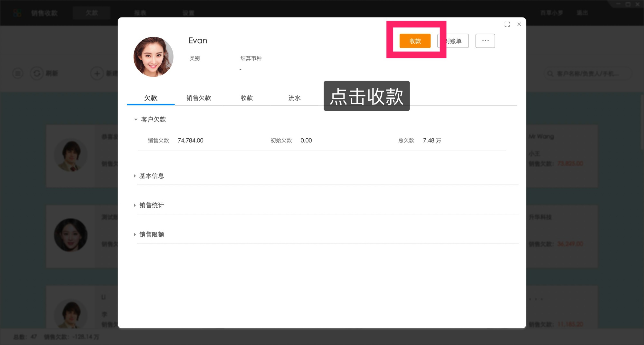The height and width of the screenshot is (345, 644).
Task: Click the app grid logo icon
Action: click(17, 13)
